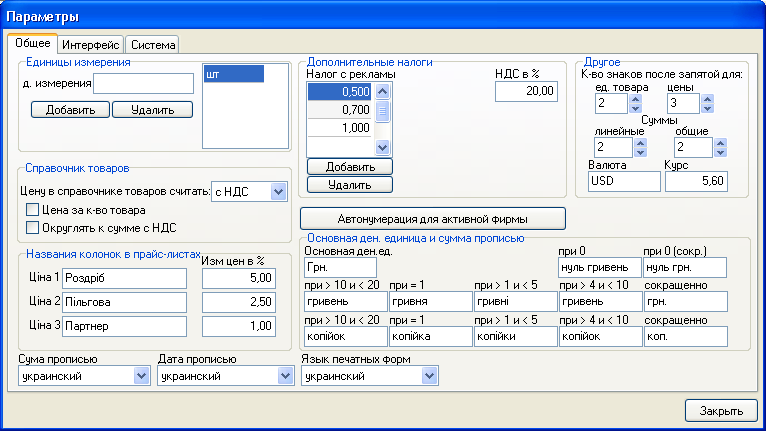766x431 pixels.
Task: Expand the 'Язык печатных форм' dropdown
Action: coord(430,376)
